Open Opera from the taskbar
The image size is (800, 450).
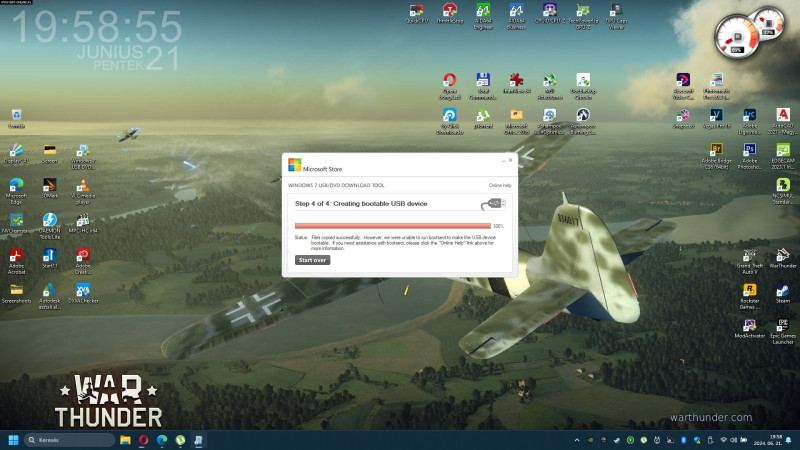143,440
